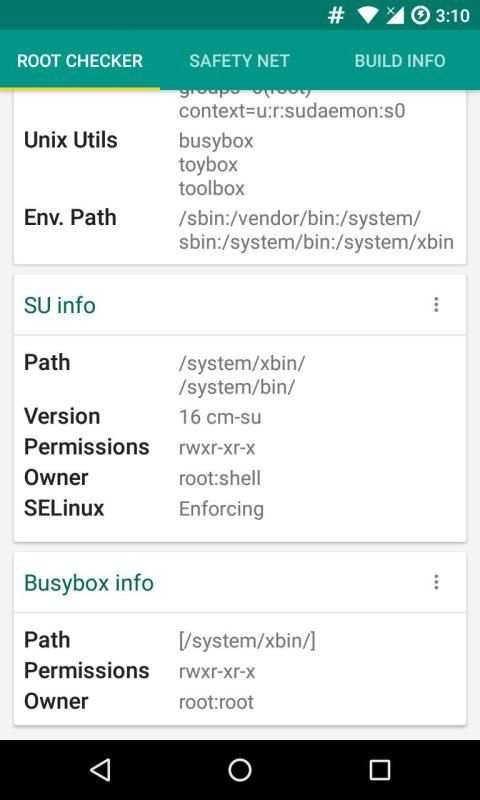This screenshot has height=800, width=480.
Task: Tap the clock in status bar
Action: pos(452,16)
